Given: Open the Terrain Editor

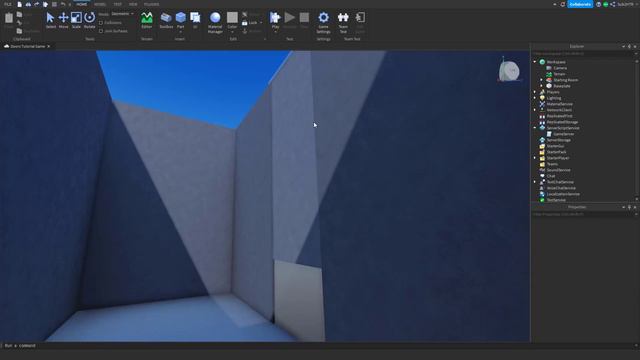Looking at the screenshot, I should tap(147, 20).
